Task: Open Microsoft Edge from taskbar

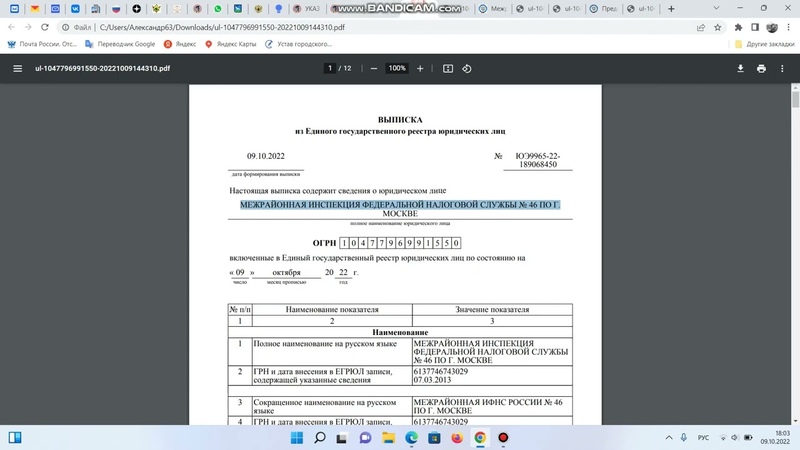Action: pos(411,438)
